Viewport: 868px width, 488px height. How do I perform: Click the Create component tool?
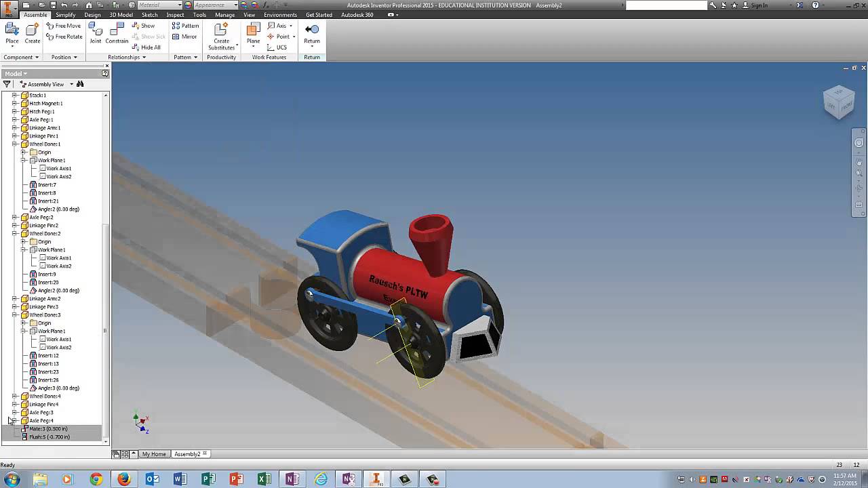tap(33, 33)
